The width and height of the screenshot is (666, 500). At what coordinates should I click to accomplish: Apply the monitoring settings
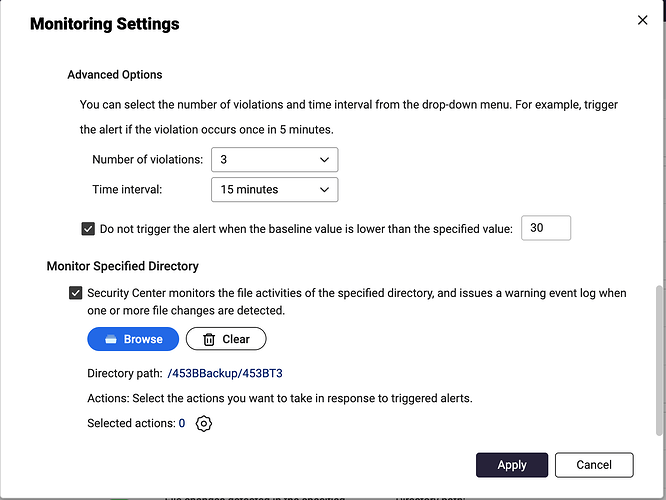[512, 465]
